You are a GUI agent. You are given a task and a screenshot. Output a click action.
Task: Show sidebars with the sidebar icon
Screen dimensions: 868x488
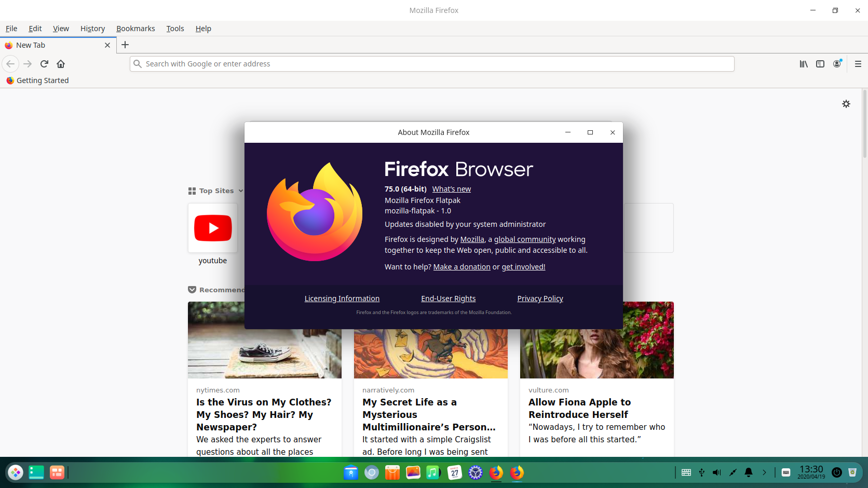coord(820,64)
